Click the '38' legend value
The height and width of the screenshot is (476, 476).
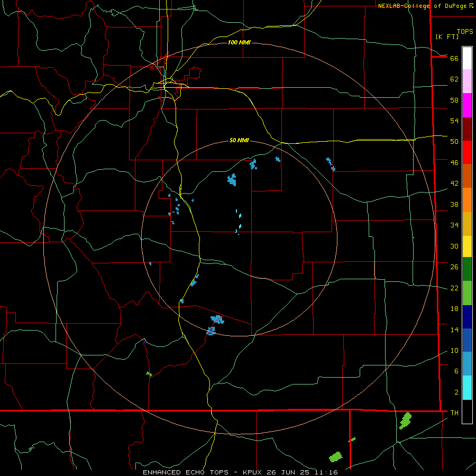[454, 204]
